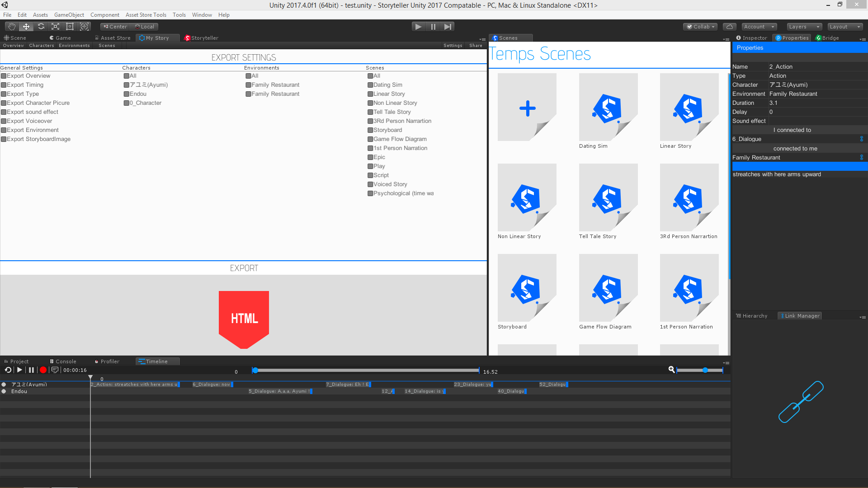Image resolution: width=868 pixels, height=488 pixels.
Task: Switch to the Inspector tab
Action: click(751, 38)
